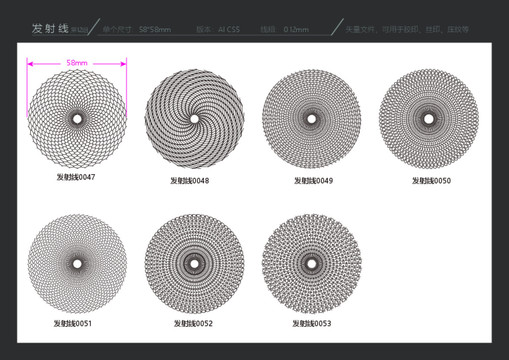This screenshot has width=509, height=360.
Task: Select the 发射线0050 guilloche pattern thumbnail
Action: point(429,119)
